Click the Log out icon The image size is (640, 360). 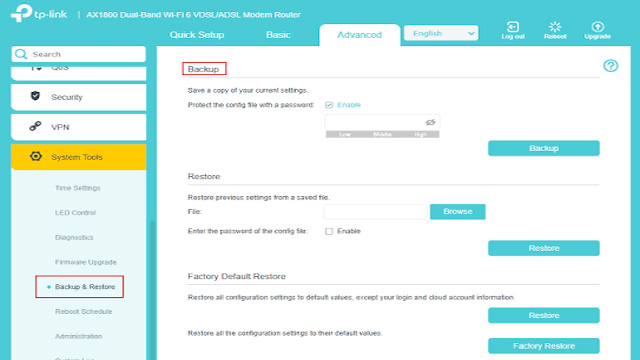coord(513,27)
